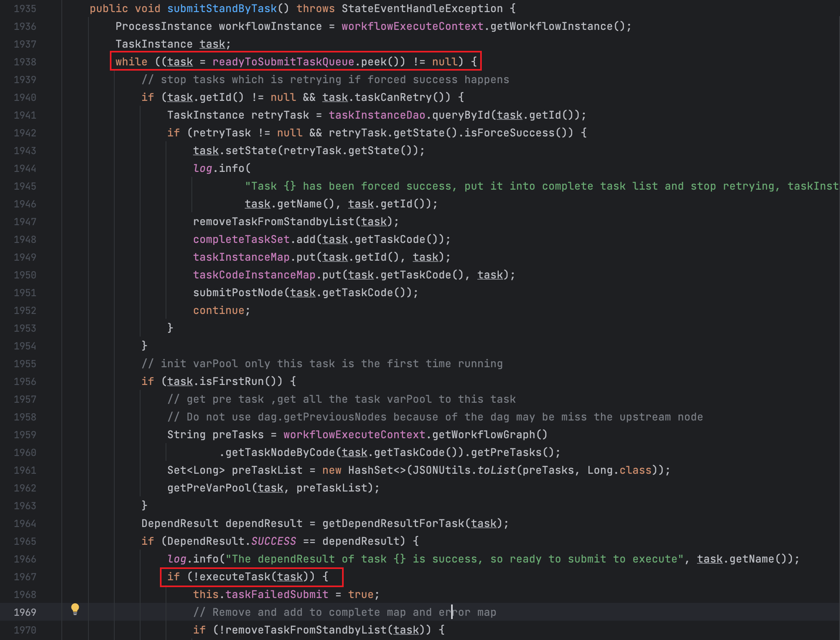Click workflowExecuteContext on line 1936
This screenshot has width=840, height=640.
pyautogui.click(x=412, y=26)
